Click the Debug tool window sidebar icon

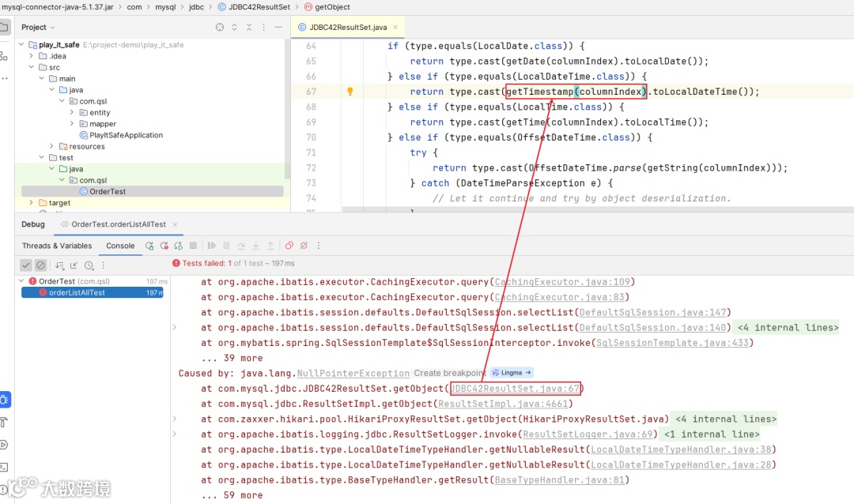coord(5,400)
